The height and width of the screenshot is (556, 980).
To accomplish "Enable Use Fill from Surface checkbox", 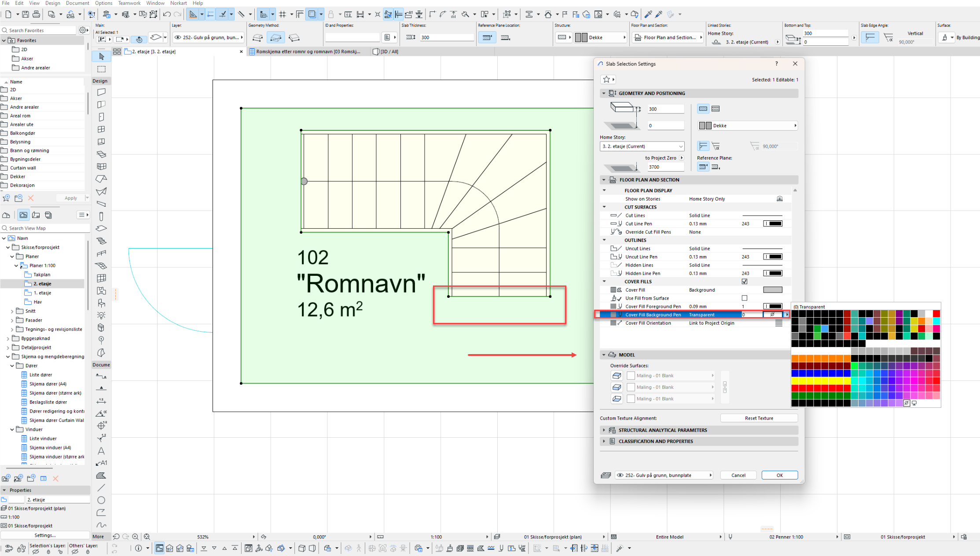I will [745, 298].
